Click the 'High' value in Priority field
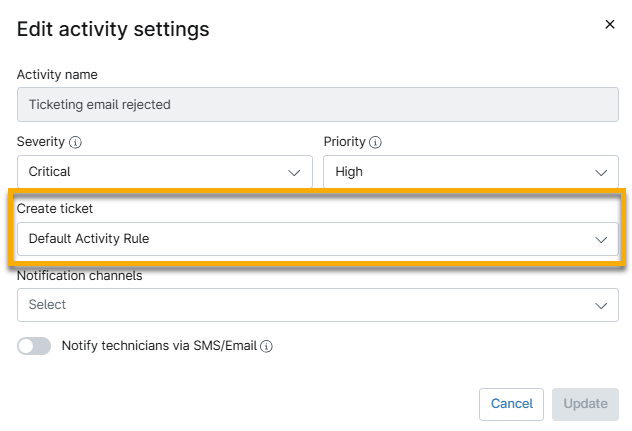The height and width of the screenshot is (431, 632). tap(349, 172)
